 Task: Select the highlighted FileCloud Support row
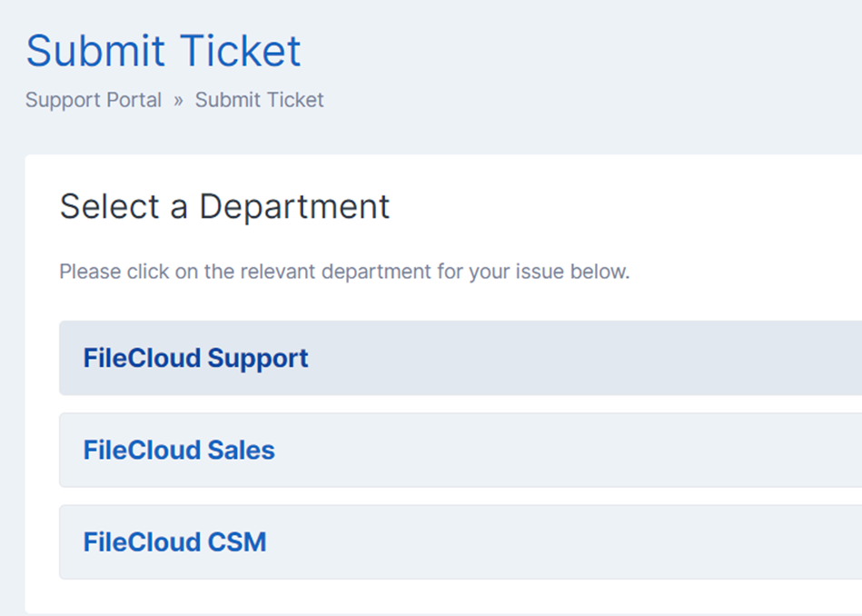[x=461, y=358]
